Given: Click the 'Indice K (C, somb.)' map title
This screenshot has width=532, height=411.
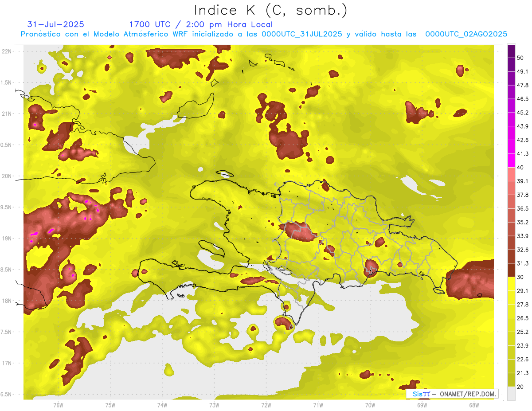Looking at the screenshot, I should (271, 10).
